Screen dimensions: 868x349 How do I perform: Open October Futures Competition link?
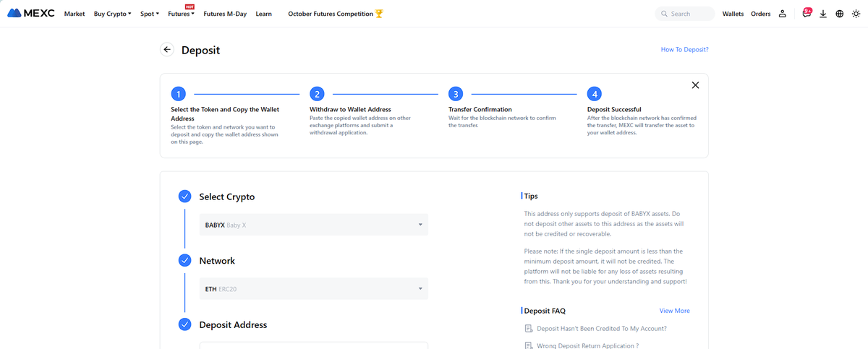331,14
